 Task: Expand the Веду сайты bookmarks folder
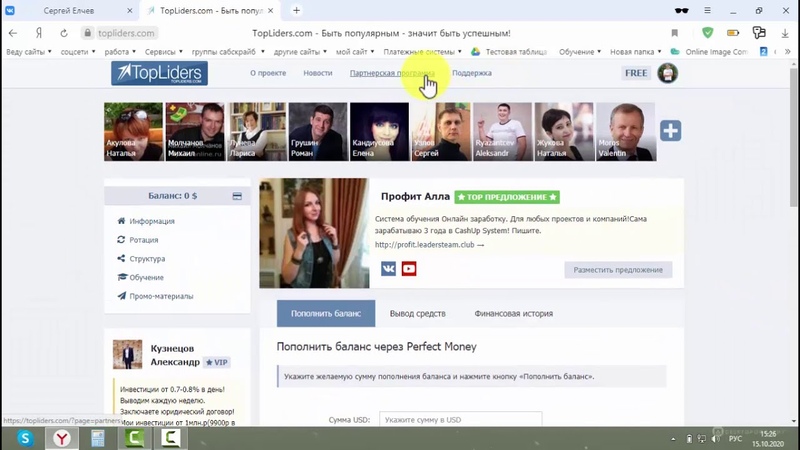click(29, 52)
